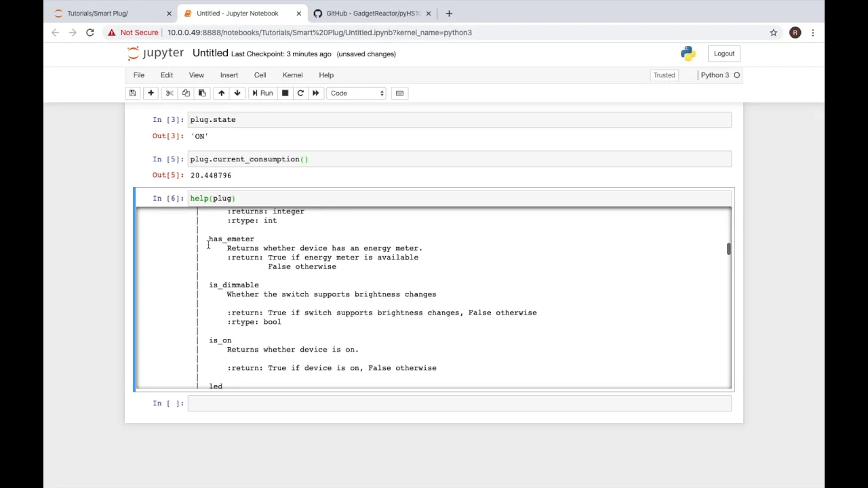Interrupt the kernel with stop icon

point(285,93)
